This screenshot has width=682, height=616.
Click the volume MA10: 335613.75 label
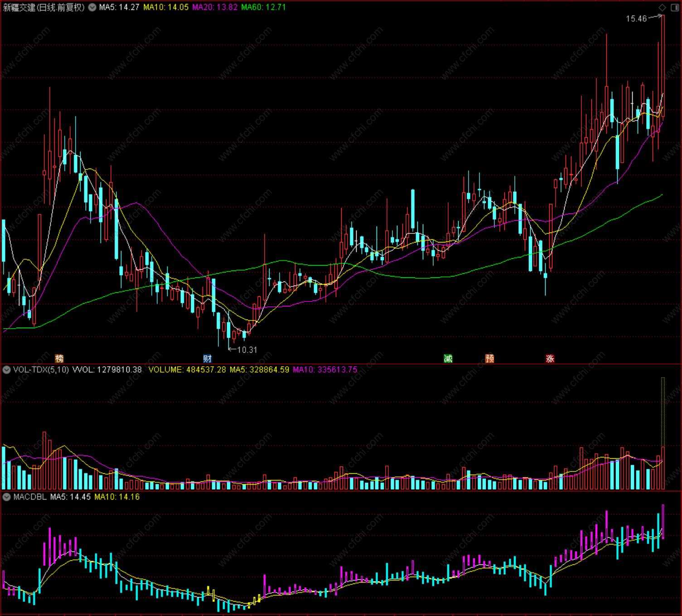click(325, 370)
